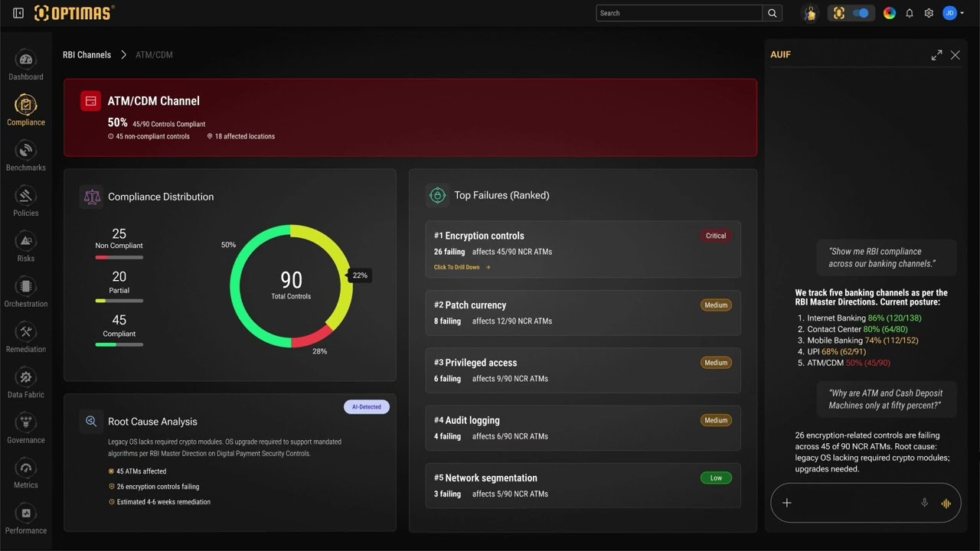
Task: Go back to RBI Channels breadcrumb
Action: [x=87, y=55]
